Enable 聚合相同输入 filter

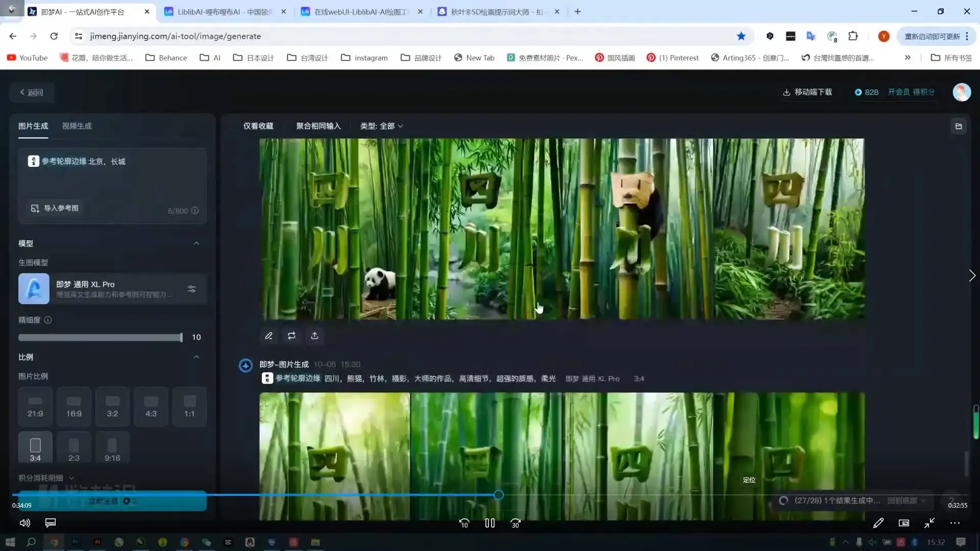[318, 126]
